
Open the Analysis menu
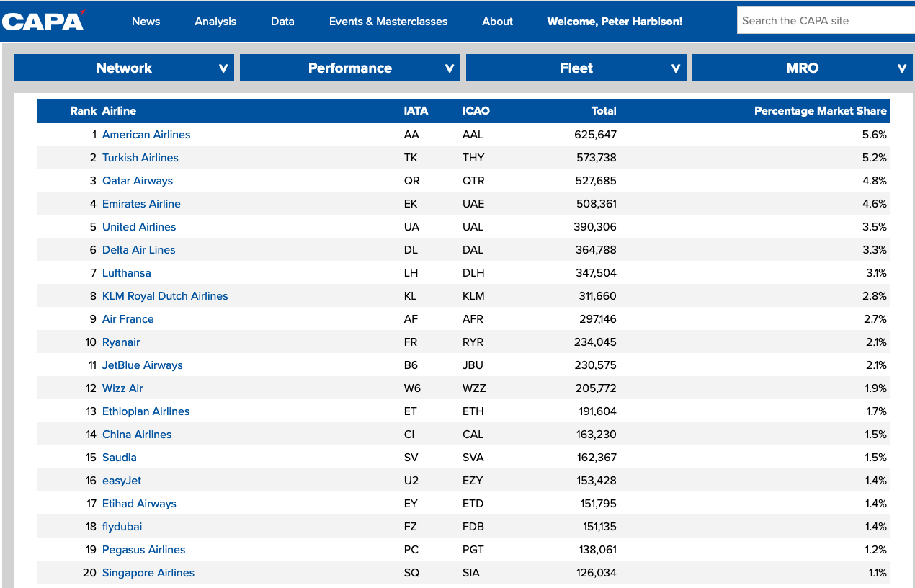(215, 22)
